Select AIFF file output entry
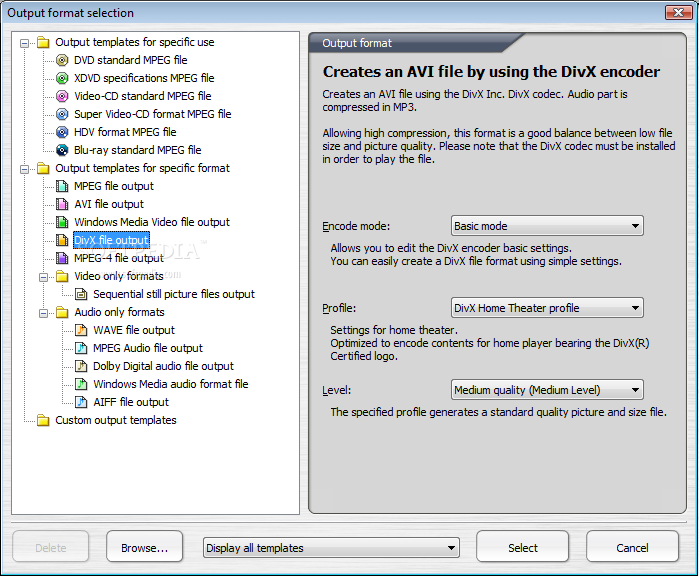 [x=131, y=402]
